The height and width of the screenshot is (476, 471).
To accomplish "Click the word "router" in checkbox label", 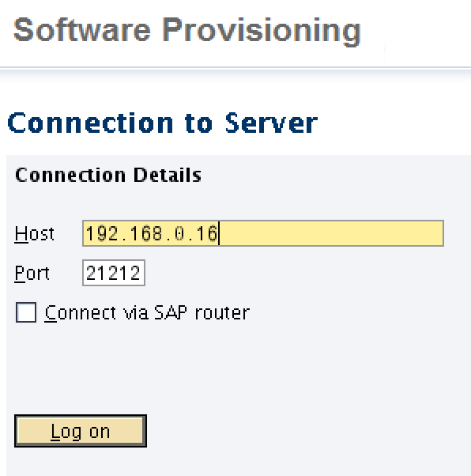I will coord(222,312).
